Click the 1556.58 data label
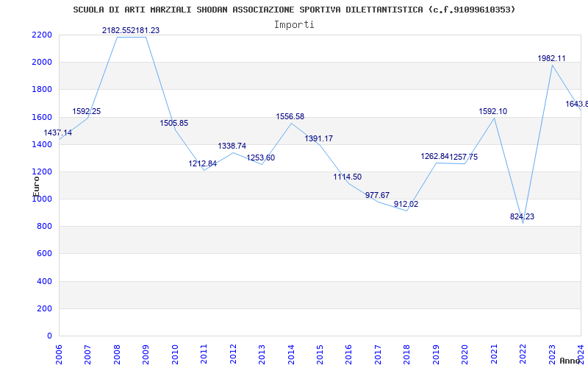Screen dimensions: 588x368 [x=290, y=116]
